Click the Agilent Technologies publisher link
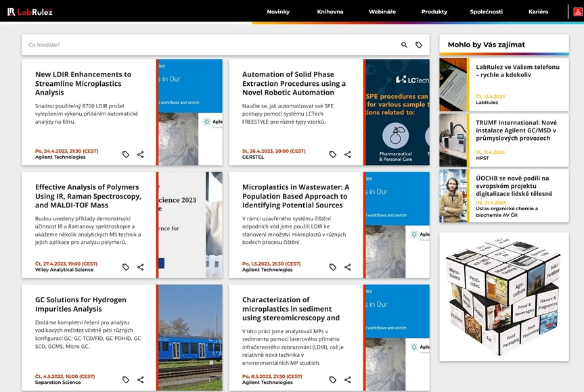Screen dimensions: 584x392 click(61, 156)
